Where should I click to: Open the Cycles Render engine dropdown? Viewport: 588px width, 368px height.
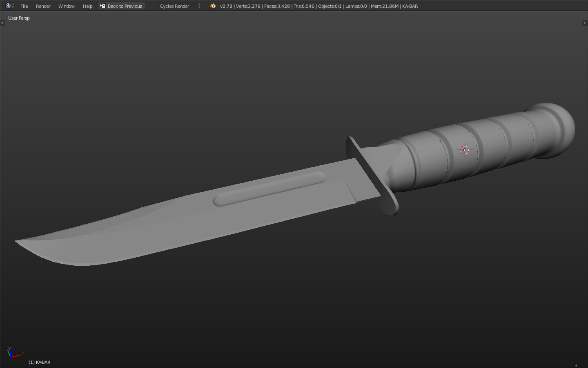click(x=179, y=6)
